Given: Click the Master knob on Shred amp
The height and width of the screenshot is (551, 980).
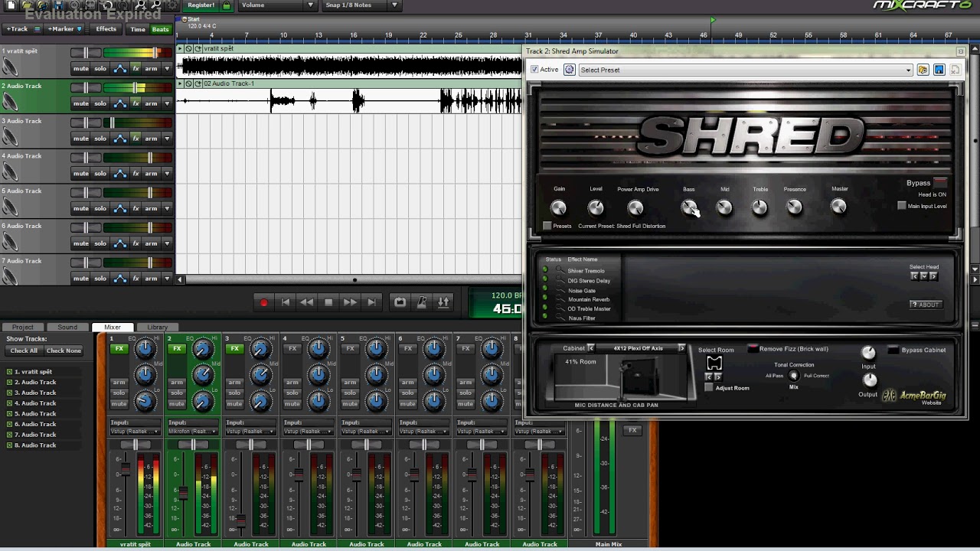Looking at the screenshot, I should coord(839,207).
